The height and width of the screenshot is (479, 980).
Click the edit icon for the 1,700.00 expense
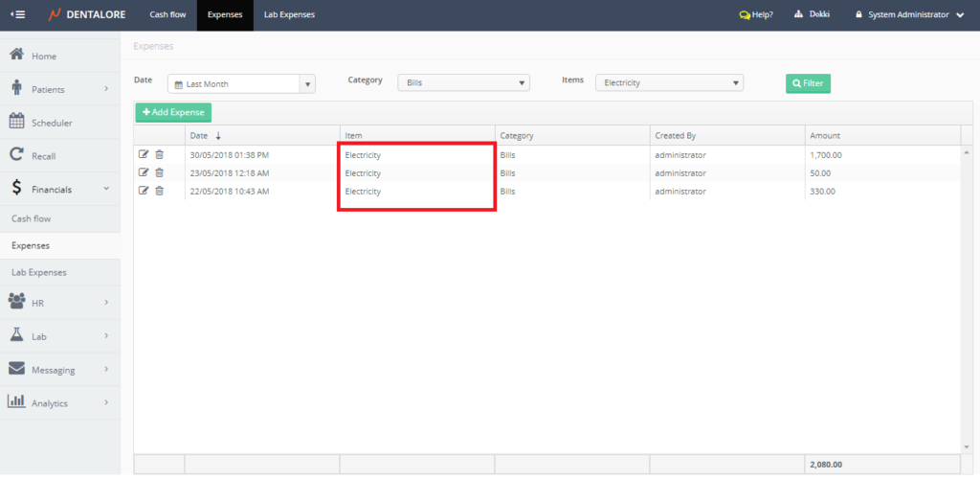(144, 154)
